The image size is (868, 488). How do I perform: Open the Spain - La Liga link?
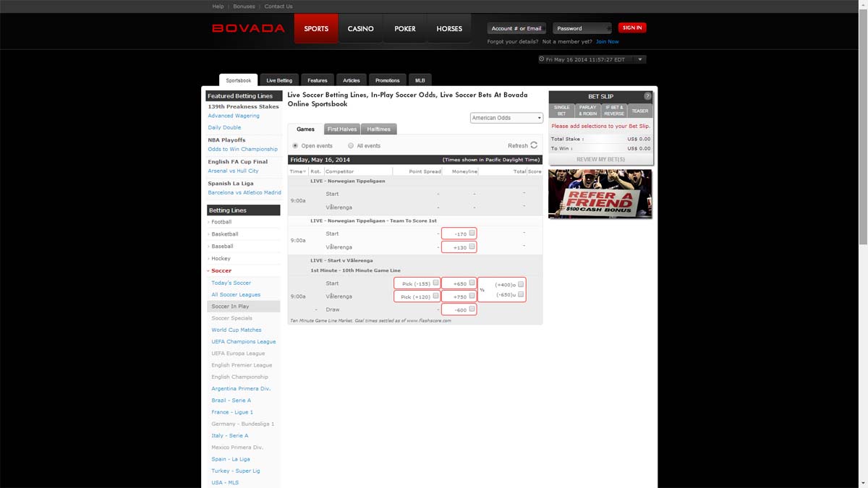tap(231, 459)
